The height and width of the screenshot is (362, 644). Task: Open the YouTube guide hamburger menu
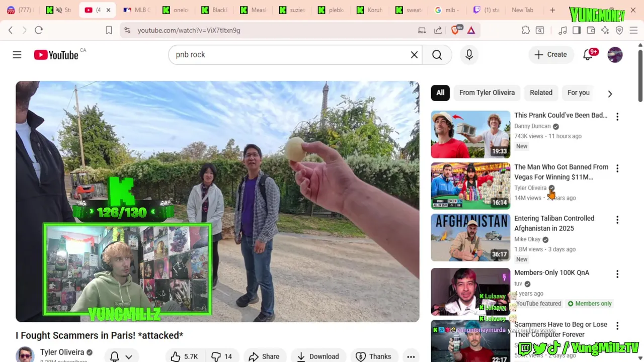[17, 55]
